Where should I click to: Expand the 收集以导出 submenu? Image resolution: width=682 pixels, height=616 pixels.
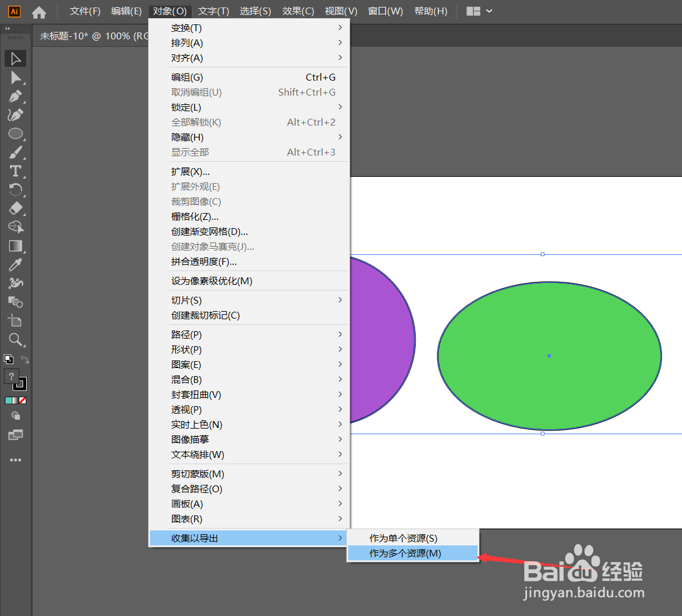click(x=249, y=538)
